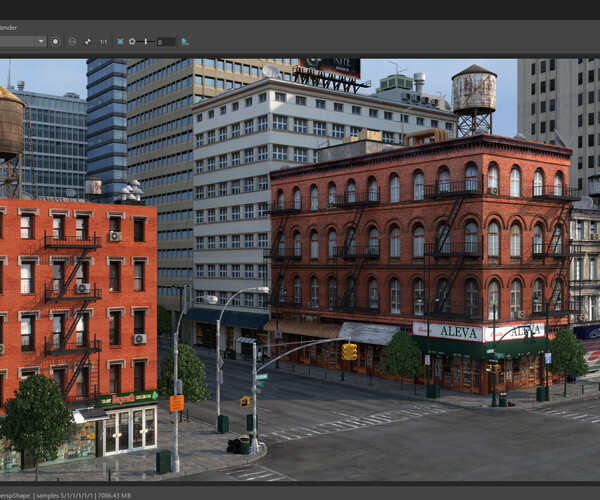
Task: Click the grayed-out circle toolbar icon
Action: pyautogui.click(x=72, y=41)
